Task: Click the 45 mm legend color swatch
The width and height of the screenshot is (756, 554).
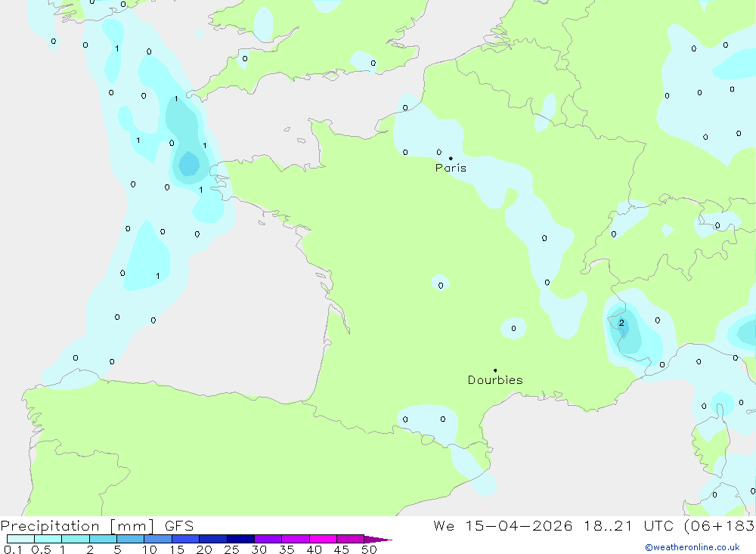Action: [351, 539]
